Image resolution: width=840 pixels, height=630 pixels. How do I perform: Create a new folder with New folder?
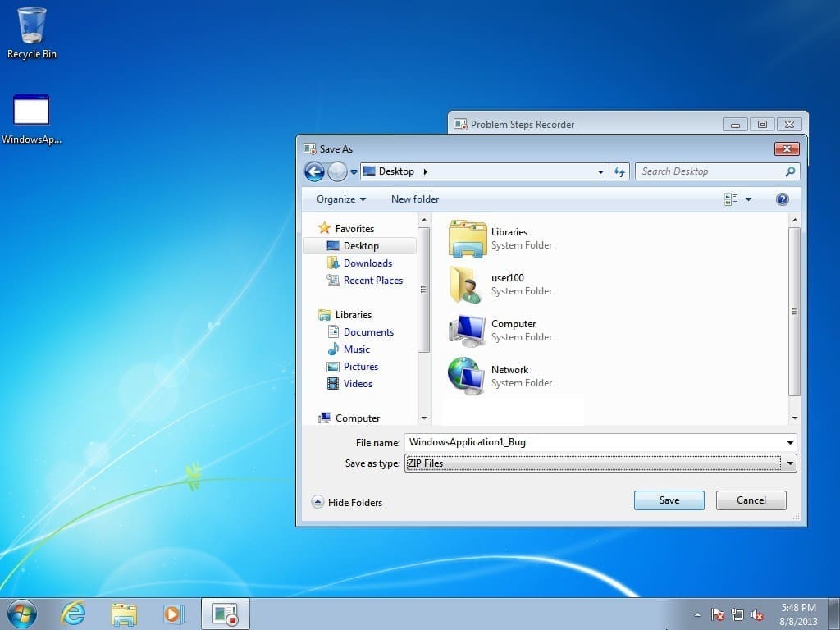pyautogui.click(x=414, y=199)
